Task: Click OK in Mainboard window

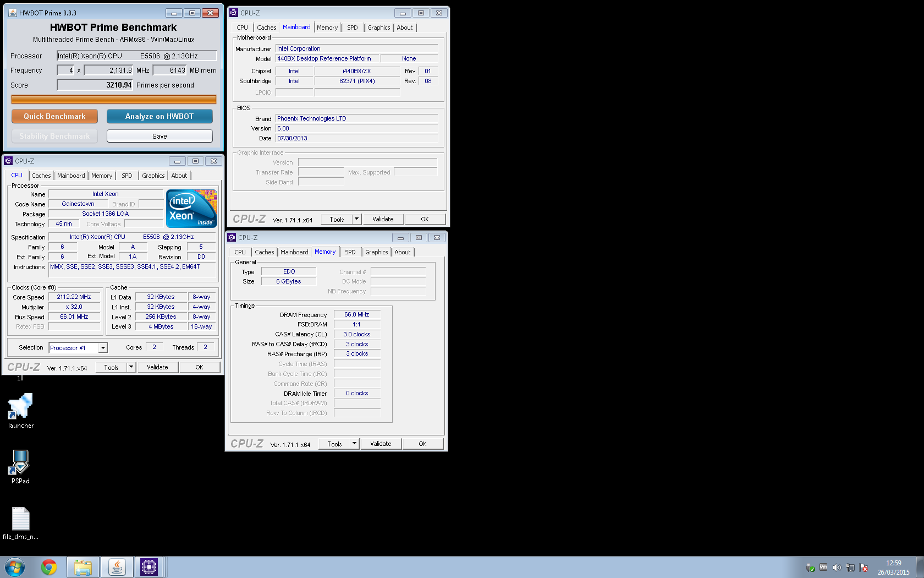Action: pyautogui.click(x=425, y=219)
